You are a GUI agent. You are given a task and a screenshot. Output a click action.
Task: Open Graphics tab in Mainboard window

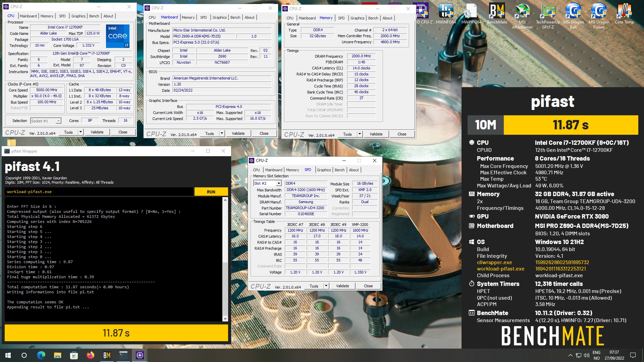point(220,17)
